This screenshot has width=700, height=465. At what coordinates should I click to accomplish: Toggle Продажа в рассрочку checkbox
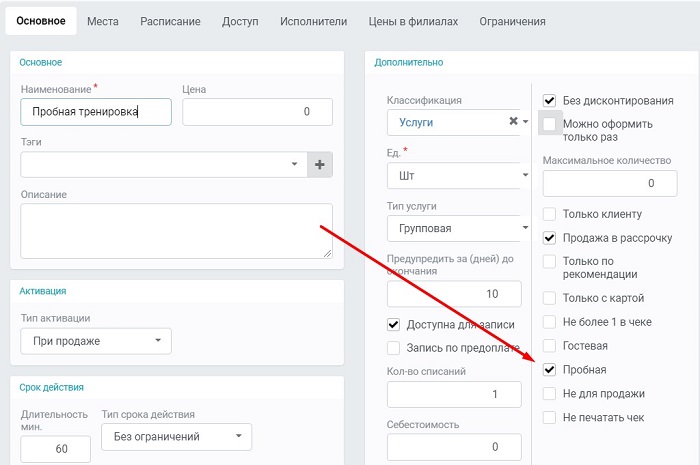(x=549, y=238)
